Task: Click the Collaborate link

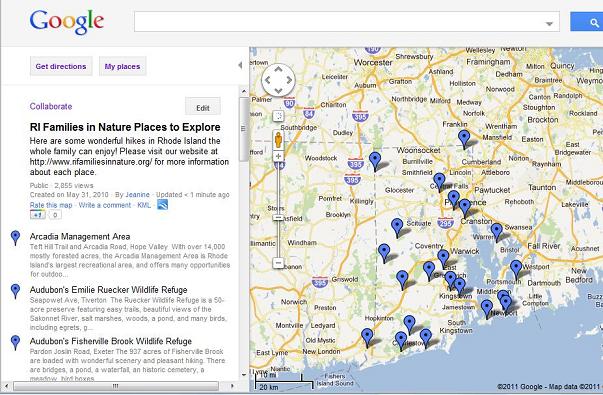Action: pos(51,107)
